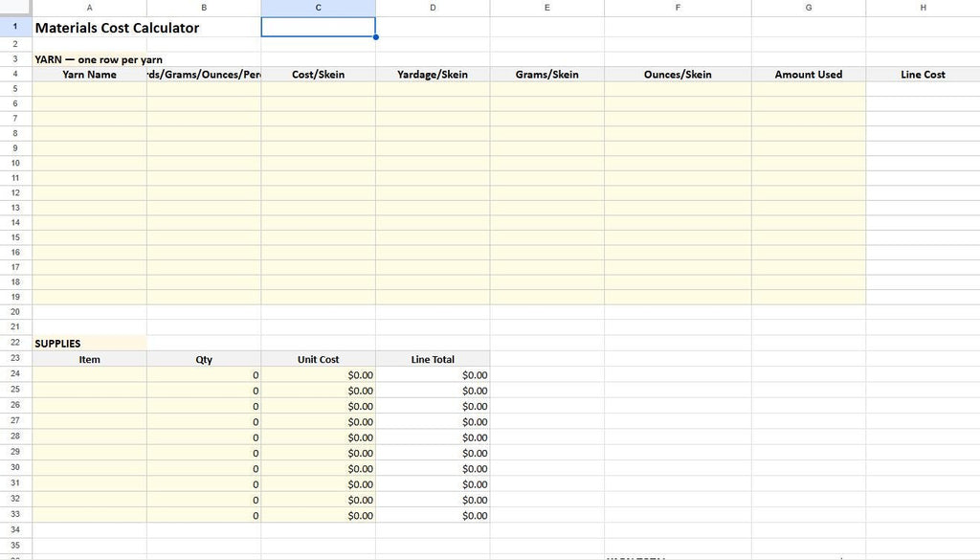Select row 22 header

tap(15, 343)
